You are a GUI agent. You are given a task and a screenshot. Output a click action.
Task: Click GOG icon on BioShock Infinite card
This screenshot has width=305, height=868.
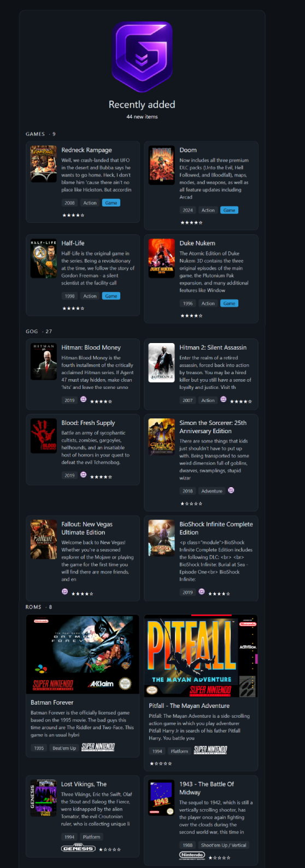coord(202,592)
